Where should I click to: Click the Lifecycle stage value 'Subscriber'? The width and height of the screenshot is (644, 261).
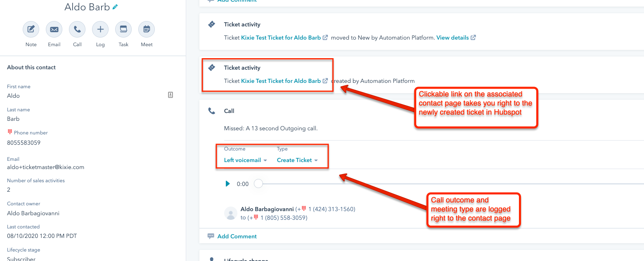(x=21, y=258)
